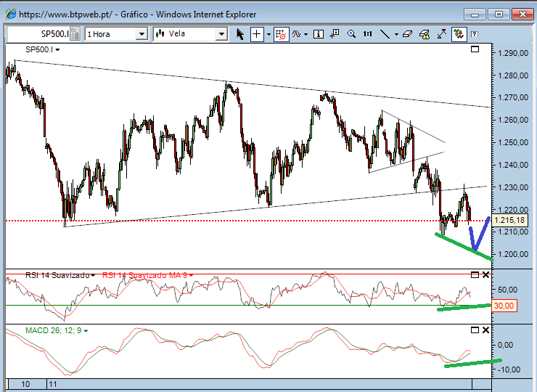This screenshot has height=392, width=537.
Task: Maximize the main price chart pane
Action: pos(475,49)
